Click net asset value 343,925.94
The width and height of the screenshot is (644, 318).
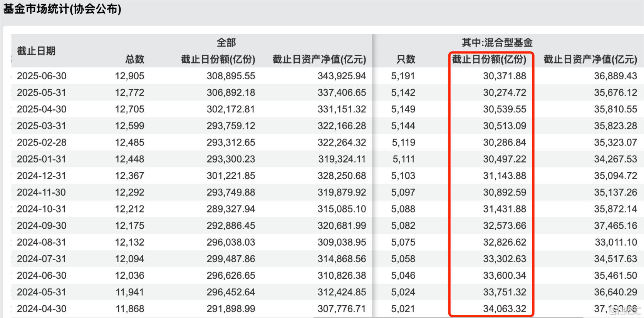[342, 76]
